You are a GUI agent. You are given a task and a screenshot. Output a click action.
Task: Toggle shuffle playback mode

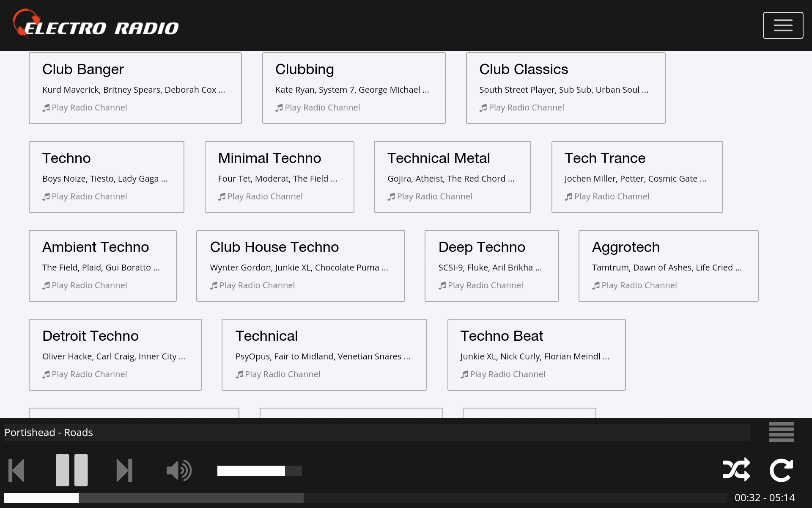point(736,469)
